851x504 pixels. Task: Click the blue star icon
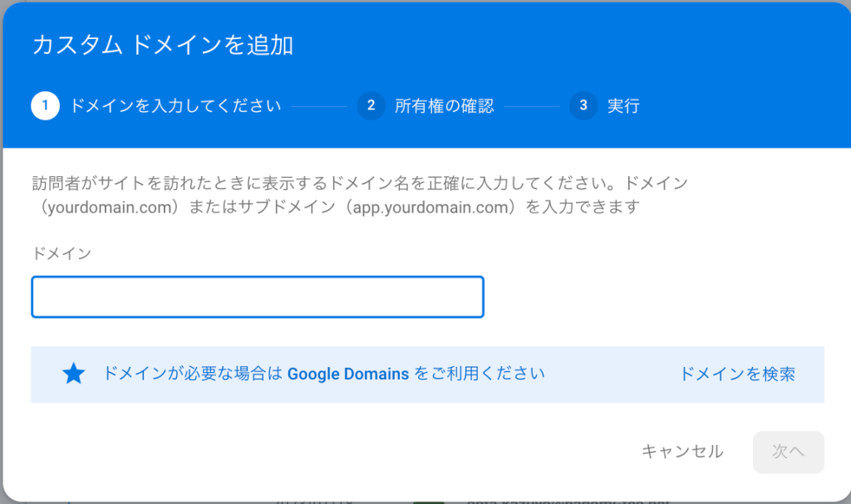click(74, 374)
